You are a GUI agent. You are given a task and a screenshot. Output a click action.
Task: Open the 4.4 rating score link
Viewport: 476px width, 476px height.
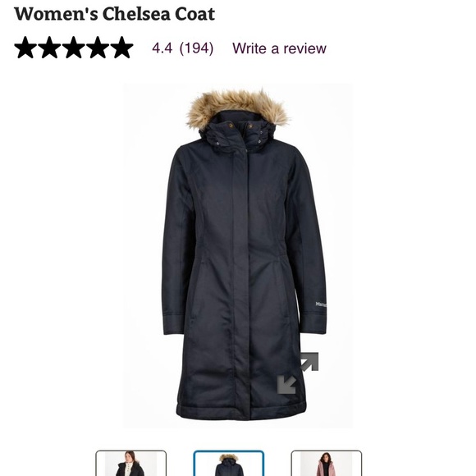[162, 48]
